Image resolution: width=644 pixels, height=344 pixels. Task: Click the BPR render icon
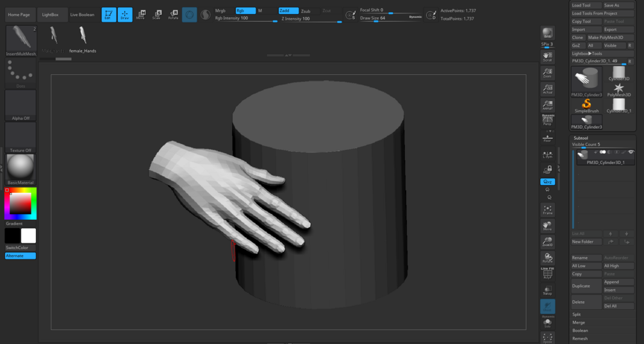click(x=547, y=33)
